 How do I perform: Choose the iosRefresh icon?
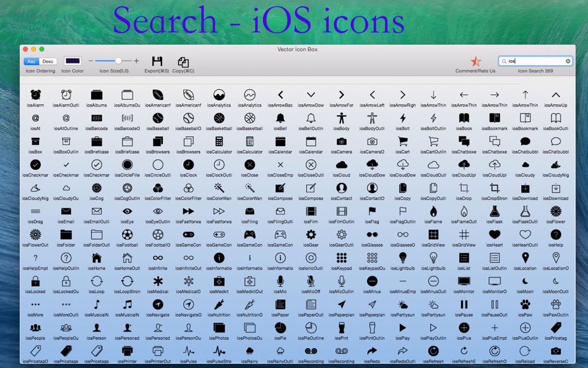(433, 351)
